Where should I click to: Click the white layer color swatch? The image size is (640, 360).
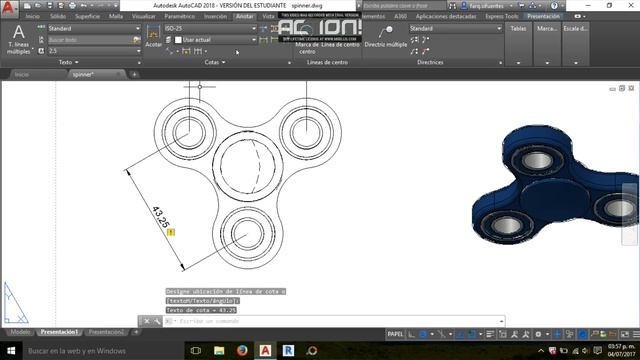click(178, 40)
